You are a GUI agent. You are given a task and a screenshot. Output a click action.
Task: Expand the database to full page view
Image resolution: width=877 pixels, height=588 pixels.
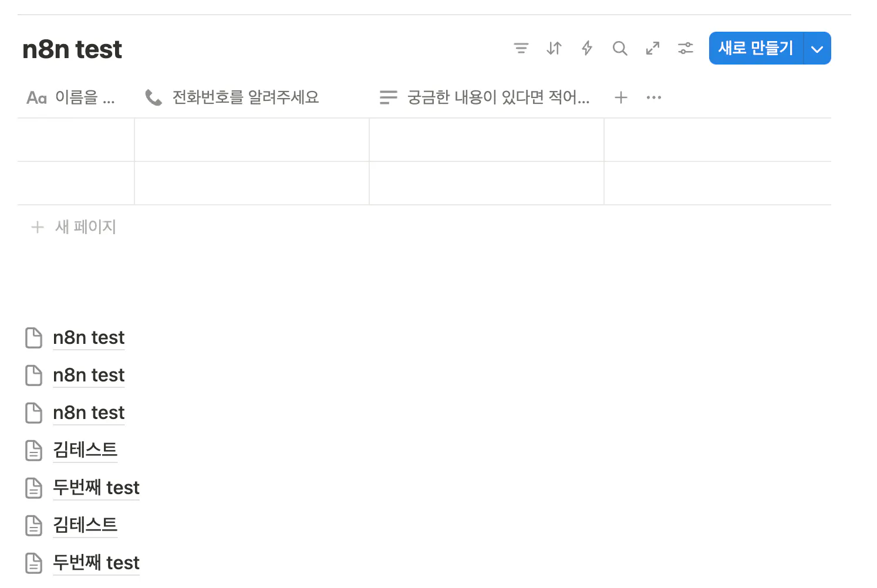click(653, 48)
